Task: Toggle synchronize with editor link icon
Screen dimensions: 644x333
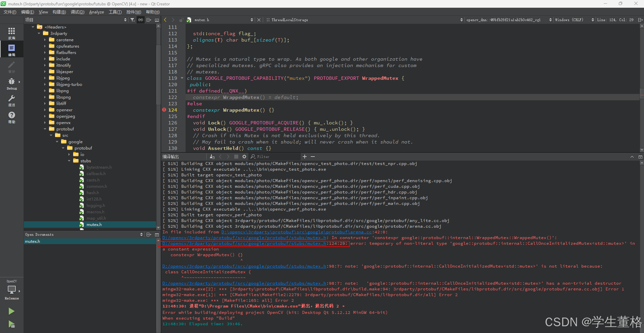Action: tap(141, 20)
